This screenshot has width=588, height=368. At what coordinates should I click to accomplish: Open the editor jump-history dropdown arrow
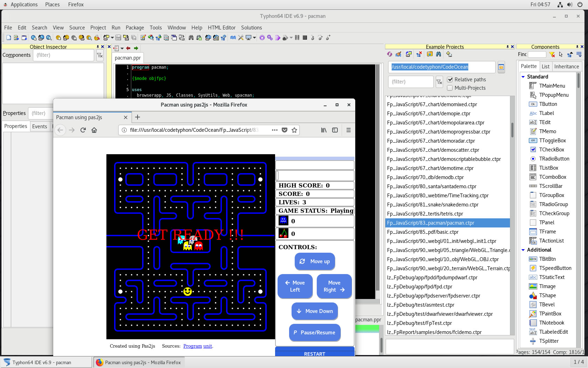(x=122, y=48)
